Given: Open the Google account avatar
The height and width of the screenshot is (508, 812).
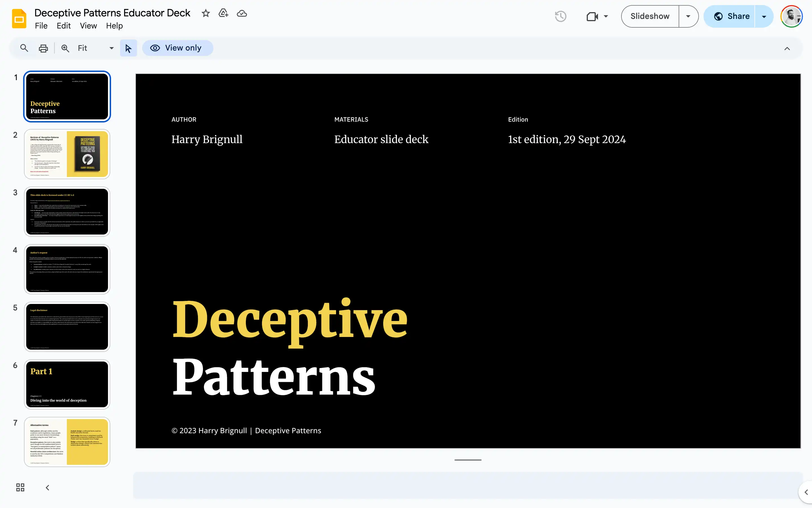Looking at the screenshot, I should point(791,16).
